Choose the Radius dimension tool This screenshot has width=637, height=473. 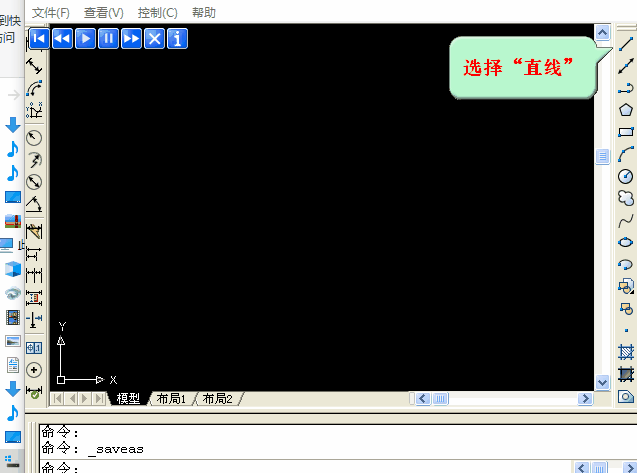[34, 138]
